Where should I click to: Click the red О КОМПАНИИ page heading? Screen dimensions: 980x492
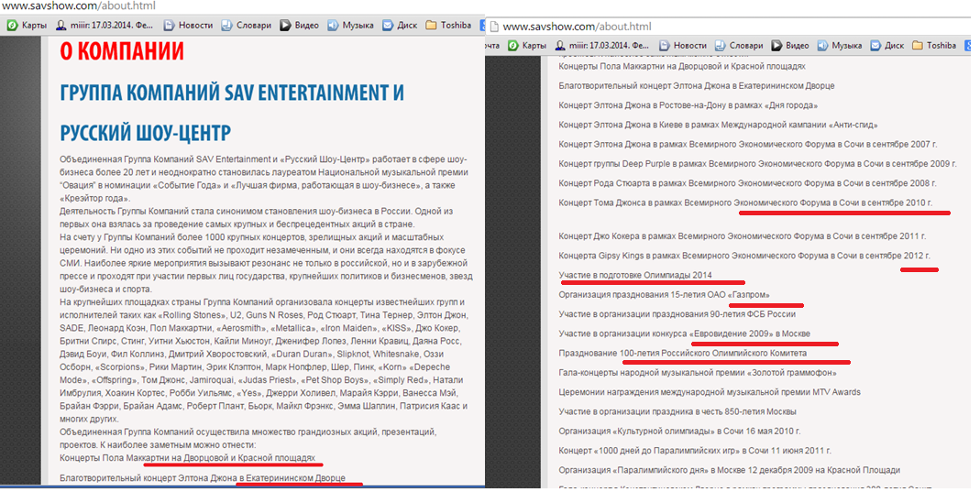(121, 51)
